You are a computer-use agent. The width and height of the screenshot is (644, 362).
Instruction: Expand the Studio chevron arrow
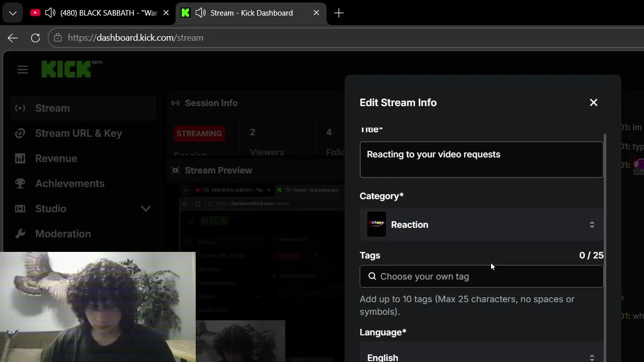click(146, 209)
